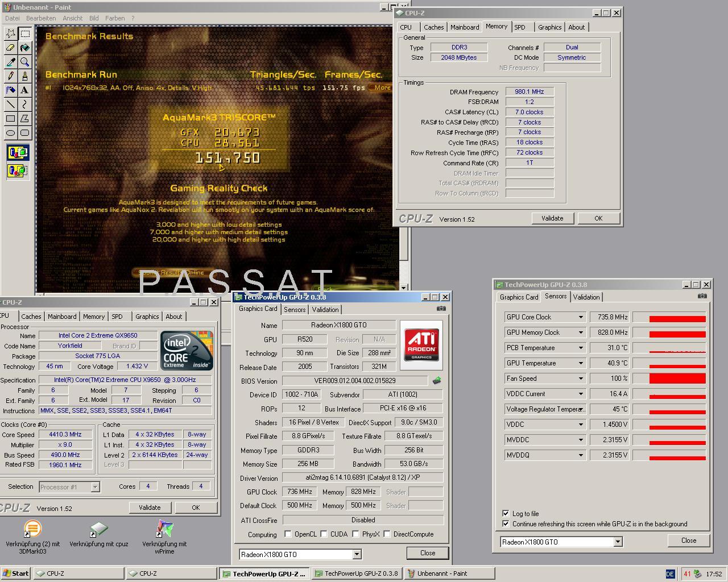Click the ATI Radeon logo in GPU-Z
The height and width of the screenshot is (582, 728).
421,345
